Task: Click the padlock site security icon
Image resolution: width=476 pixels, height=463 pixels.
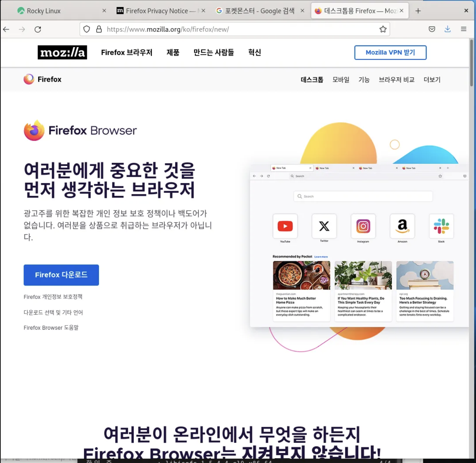Action: click(99, 29)
